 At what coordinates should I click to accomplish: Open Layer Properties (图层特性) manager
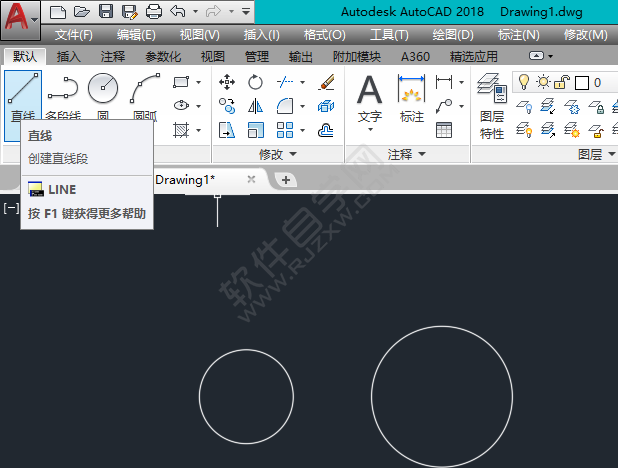pos(492,106)
